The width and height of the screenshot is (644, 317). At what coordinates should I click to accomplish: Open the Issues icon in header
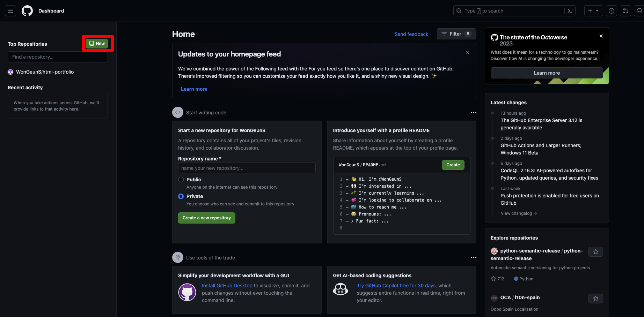pos(612,11)
